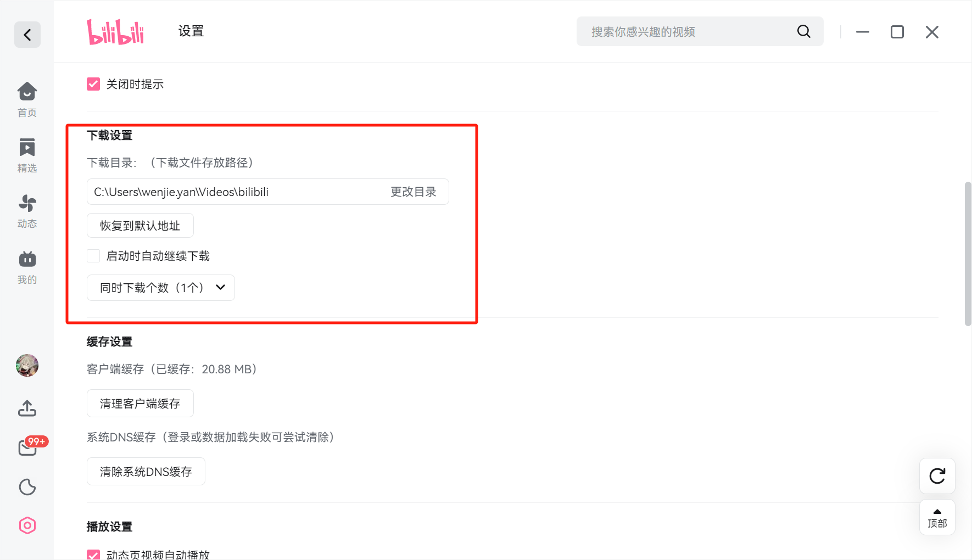Screen dimensions: 972x560
Task: Click the pink recording icon in the sidebar
Action: pos(27,525)
